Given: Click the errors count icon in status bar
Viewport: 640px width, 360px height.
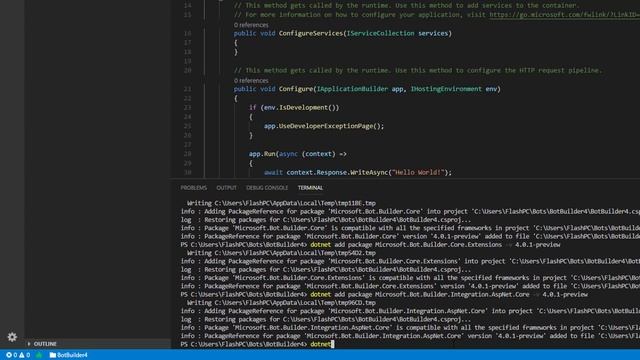Looking at the screenshot, I should (9, 355).
